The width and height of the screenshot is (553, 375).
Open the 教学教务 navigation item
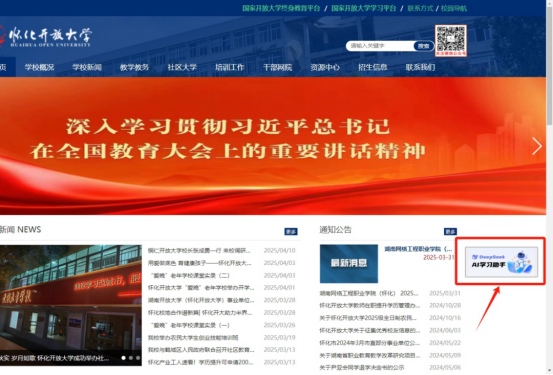(x=134, y=67)
